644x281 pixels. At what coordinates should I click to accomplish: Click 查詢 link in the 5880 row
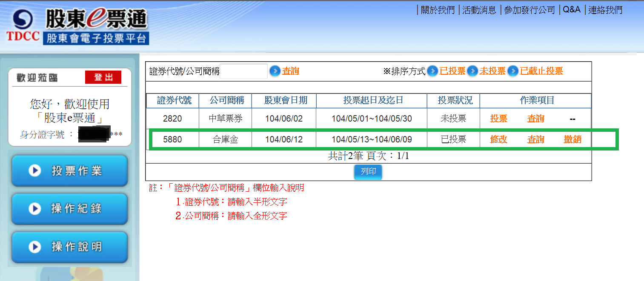(x=535, y=139)
